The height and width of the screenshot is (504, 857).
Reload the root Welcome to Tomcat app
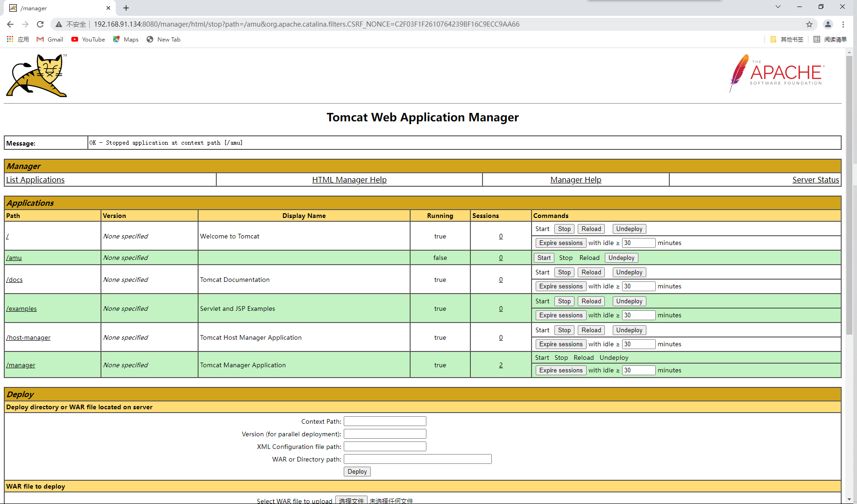[591, 229]
